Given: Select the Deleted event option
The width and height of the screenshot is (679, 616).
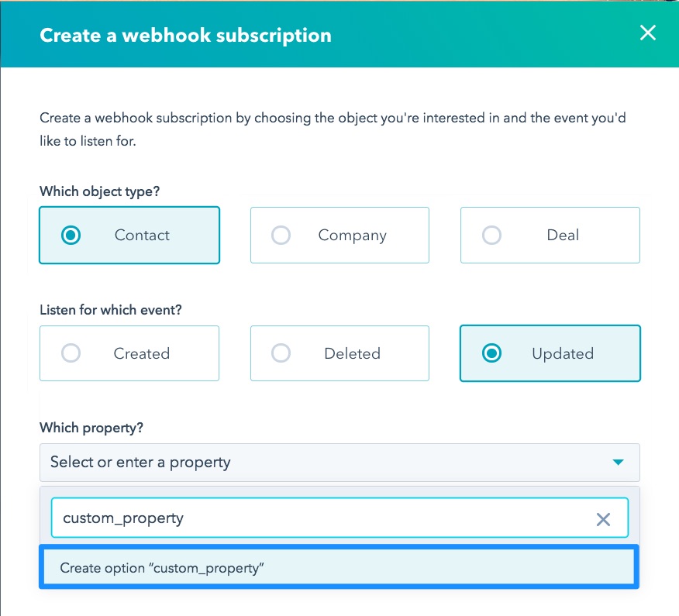Looking at the screenshot, I should [x=339, y=353].
